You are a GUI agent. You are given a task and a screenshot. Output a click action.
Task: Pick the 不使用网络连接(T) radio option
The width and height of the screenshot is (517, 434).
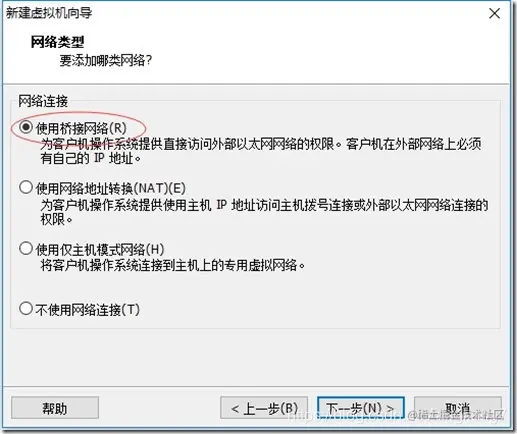pyautogui.click(x=26, y=309)
